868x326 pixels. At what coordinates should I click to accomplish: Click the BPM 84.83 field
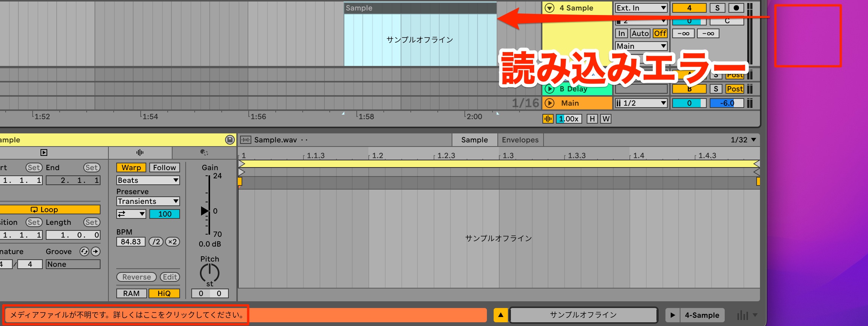[x=131, y=242]
